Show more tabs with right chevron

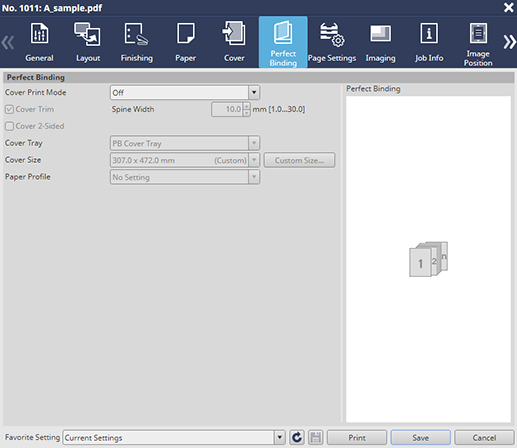pyautogui.click(x=509, y=42)
